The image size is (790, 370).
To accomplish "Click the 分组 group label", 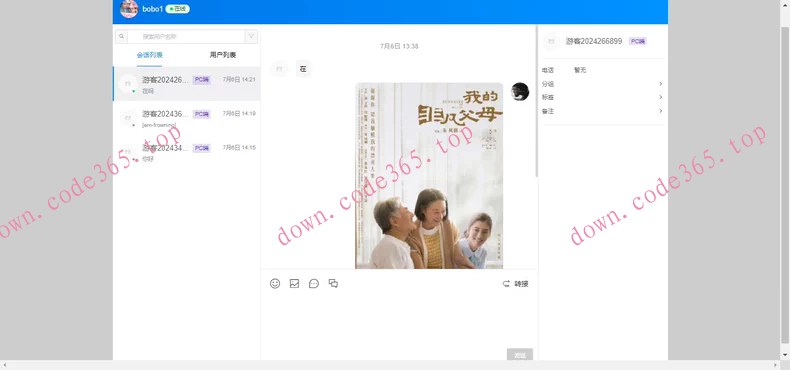I will (548, 84).
